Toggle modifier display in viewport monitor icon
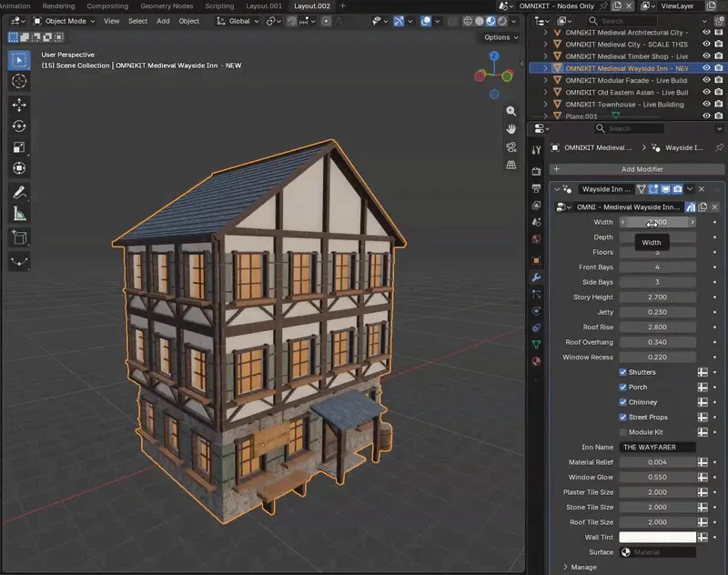This screenshot has width=728, height=575. pos(666,189)
